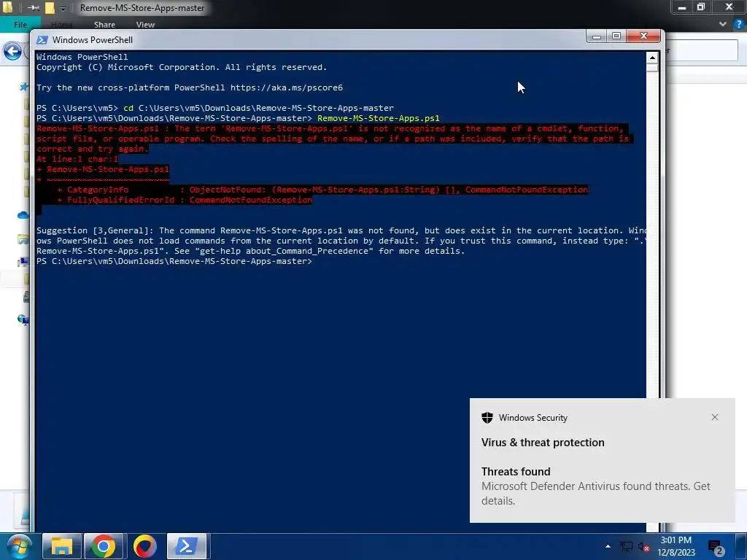The width and height of the screenshot is (747, 560).
Task: Click the PowerShell title bar icon
Action: [x=42, y=40]
